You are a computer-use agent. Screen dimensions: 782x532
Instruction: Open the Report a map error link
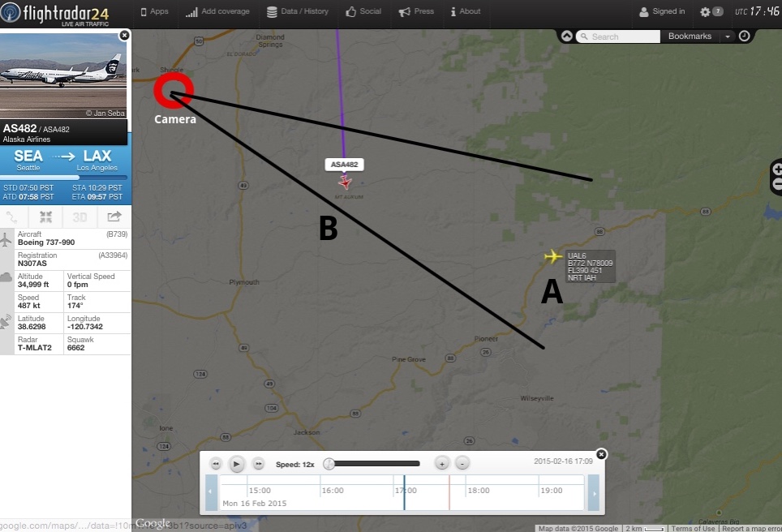click(751, 529)
